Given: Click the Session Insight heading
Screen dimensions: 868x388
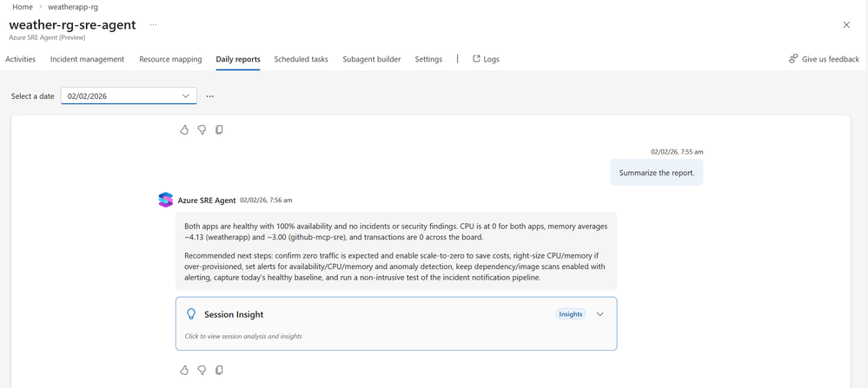Looking at the screenshot, I should pos(234,314).
